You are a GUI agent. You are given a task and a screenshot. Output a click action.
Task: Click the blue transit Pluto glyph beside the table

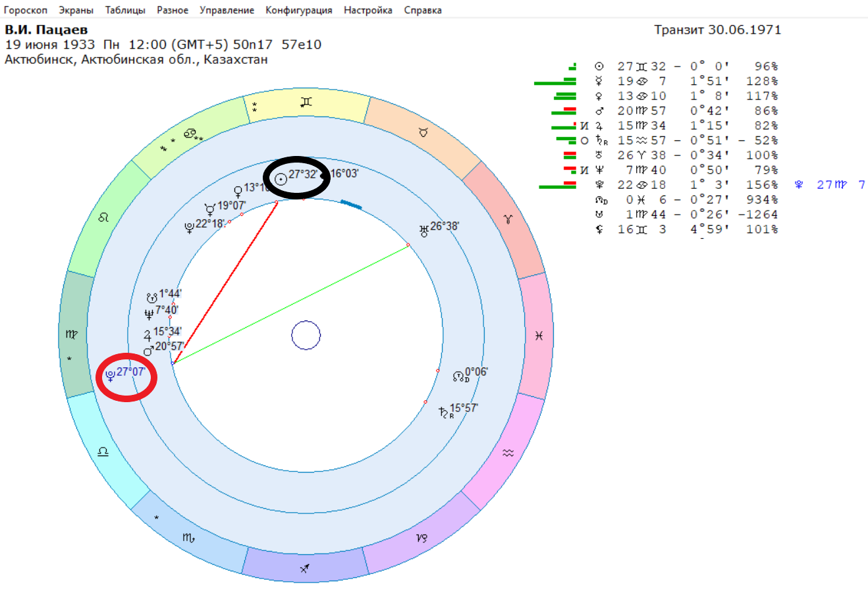tap(799, 185)
